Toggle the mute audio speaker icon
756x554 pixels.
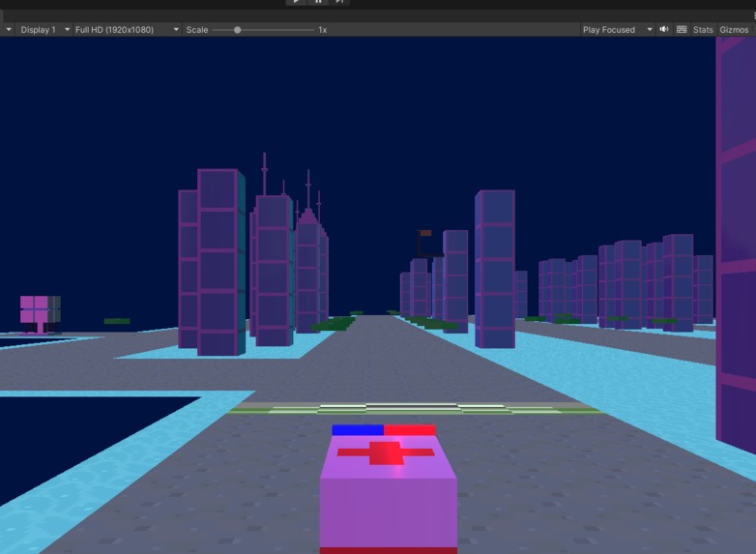(x=664, y=29)
